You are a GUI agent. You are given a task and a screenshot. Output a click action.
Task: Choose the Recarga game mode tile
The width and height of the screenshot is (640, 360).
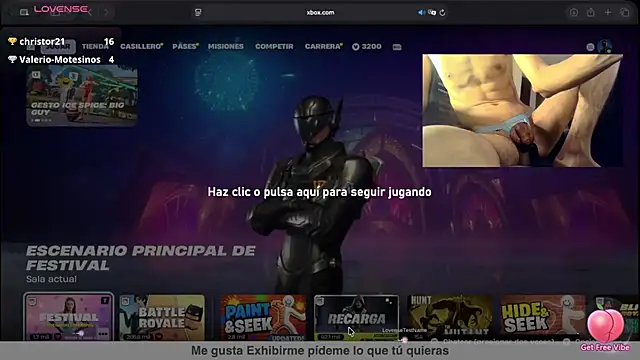point(356,318)
